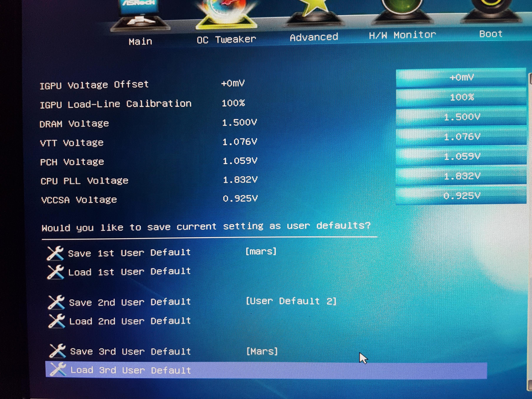Click wrench icon beside Save 3rd User Default

click(58, 351)
